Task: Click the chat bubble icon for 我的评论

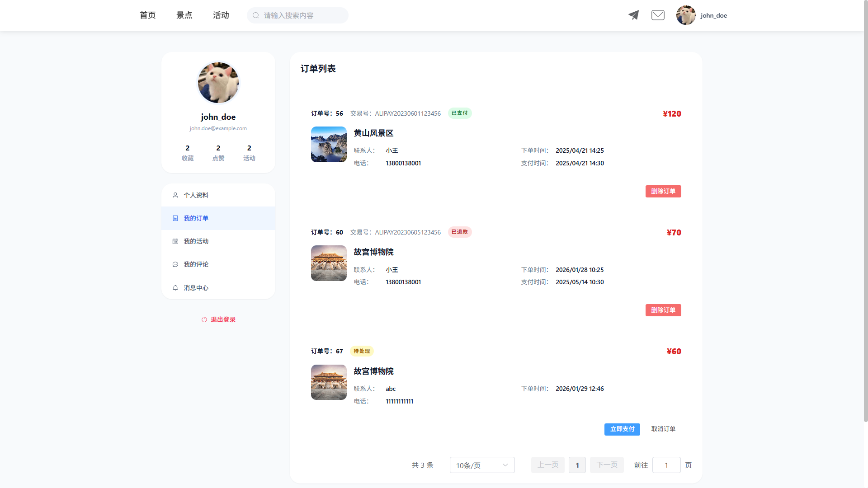Action: [x=175, y=264]
